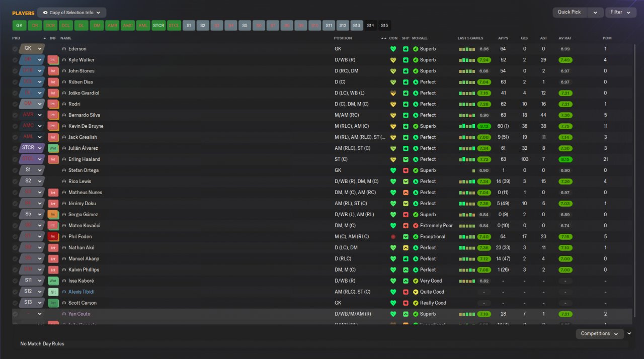The width and height of the screenshot is (644, 359).
Task: Open the Competitions dropdown
Action: coord(600,334)
